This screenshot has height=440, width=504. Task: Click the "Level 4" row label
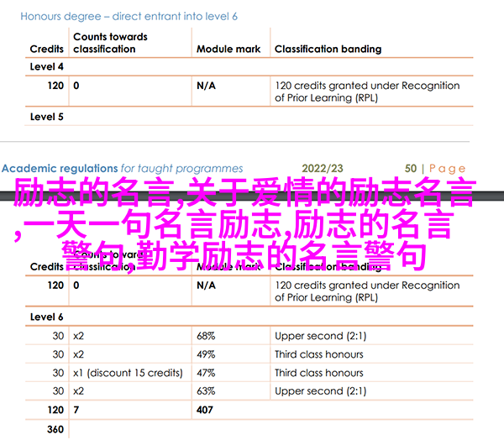tap(47, 66)
